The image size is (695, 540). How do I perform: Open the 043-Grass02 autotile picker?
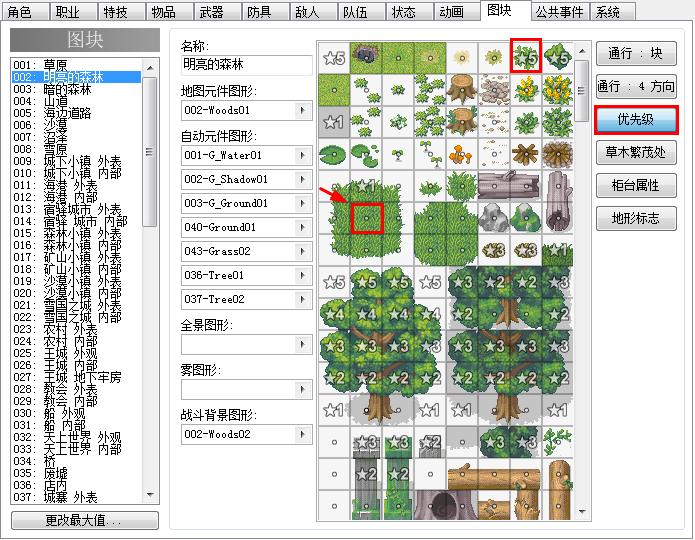pyautogui.click(x=303, y=251)
